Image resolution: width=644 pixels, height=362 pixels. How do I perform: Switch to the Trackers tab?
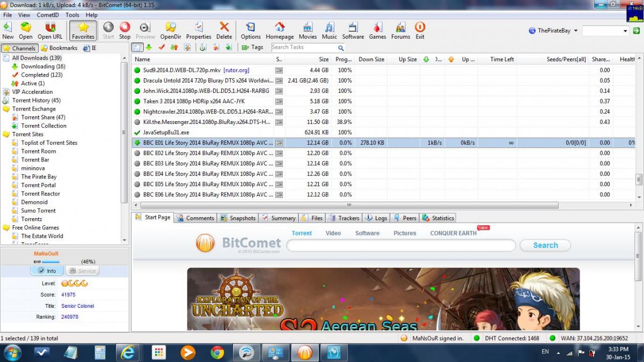point(343,218)
